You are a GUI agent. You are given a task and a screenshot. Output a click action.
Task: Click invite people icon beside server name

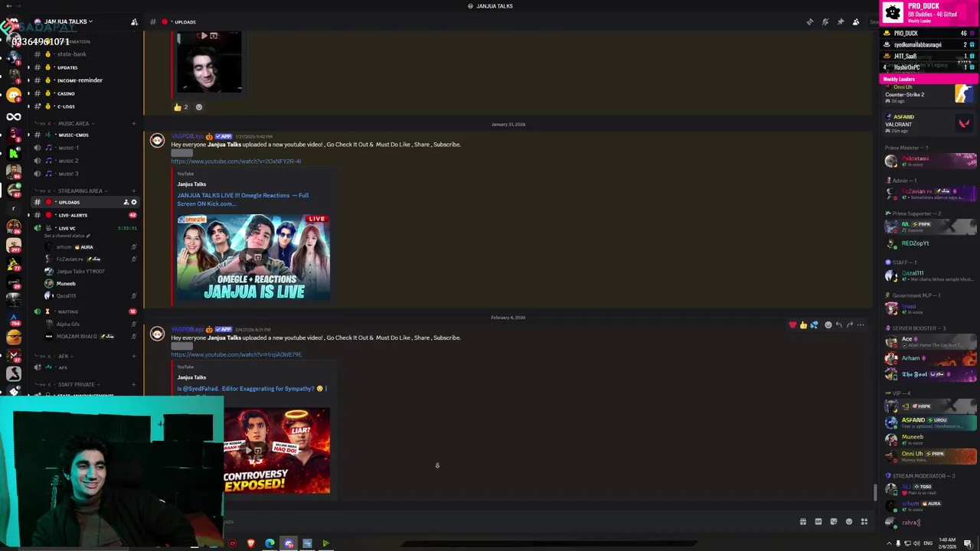point(135,21)
